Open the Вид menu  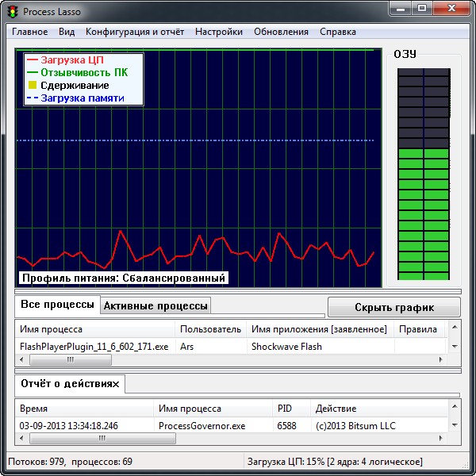(67, 32)
